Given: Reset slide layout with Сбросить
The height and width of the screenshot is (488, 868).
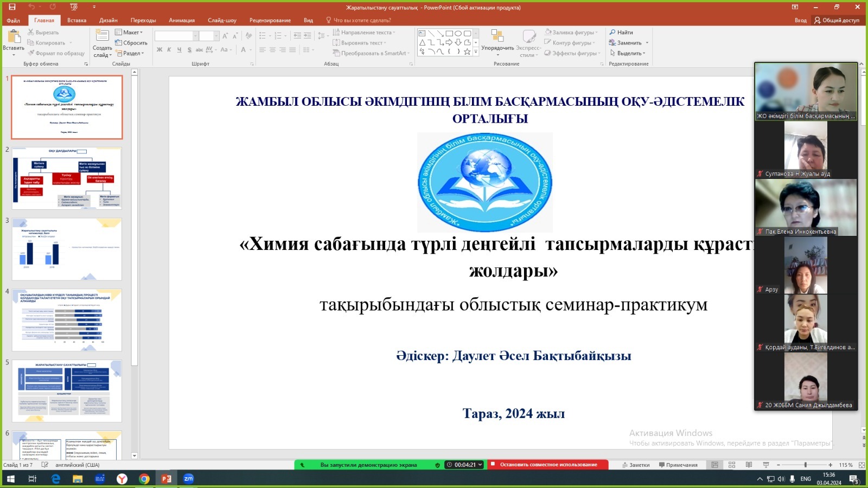Looking at the screenshot, I should tap(131, 43).
